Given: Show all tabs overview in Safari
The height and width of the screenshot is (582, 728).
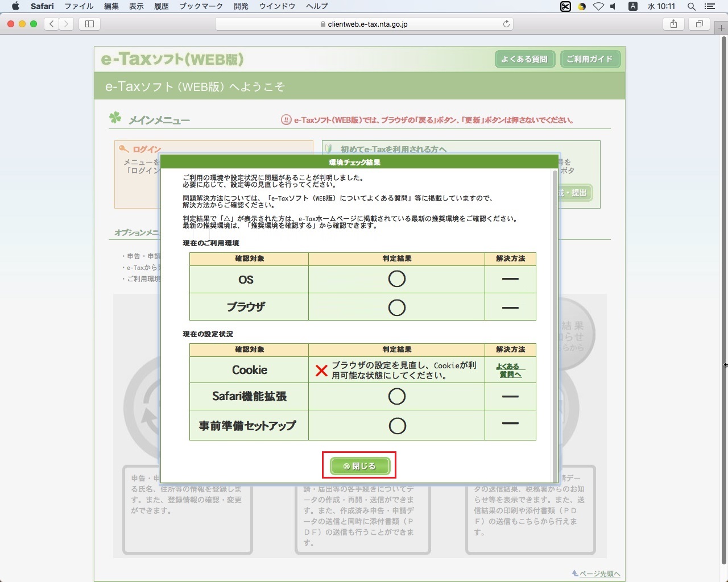Looking at the screenshot, I should pyautogui.click(x=699, y=24).
